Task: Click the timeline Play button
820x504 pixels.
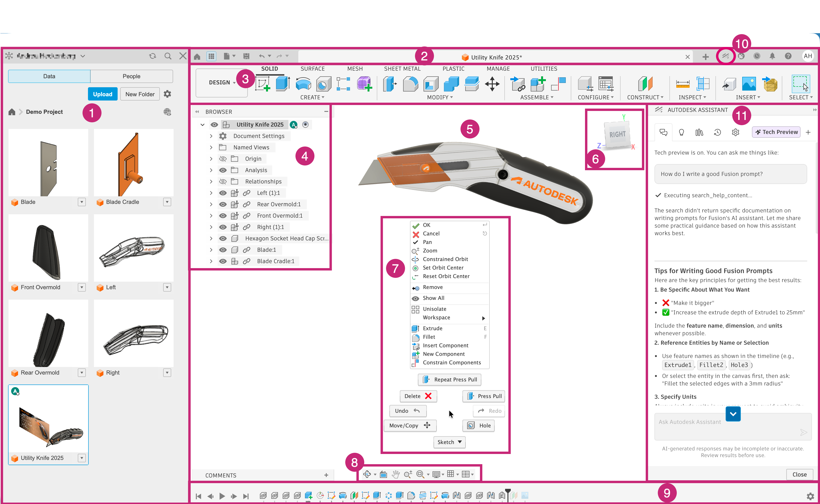Action: pos(222,496)
